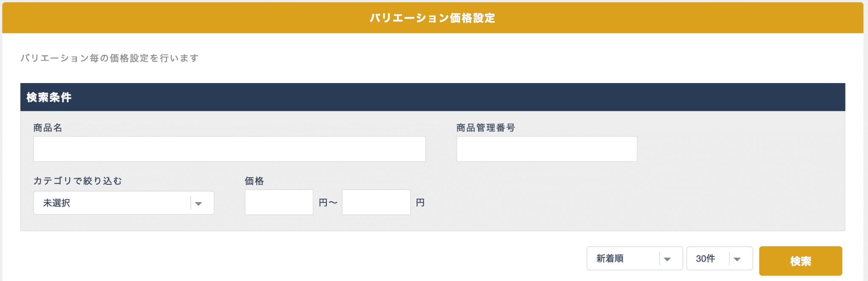
Task: Click the 商品名 field label
Action: 48,128
